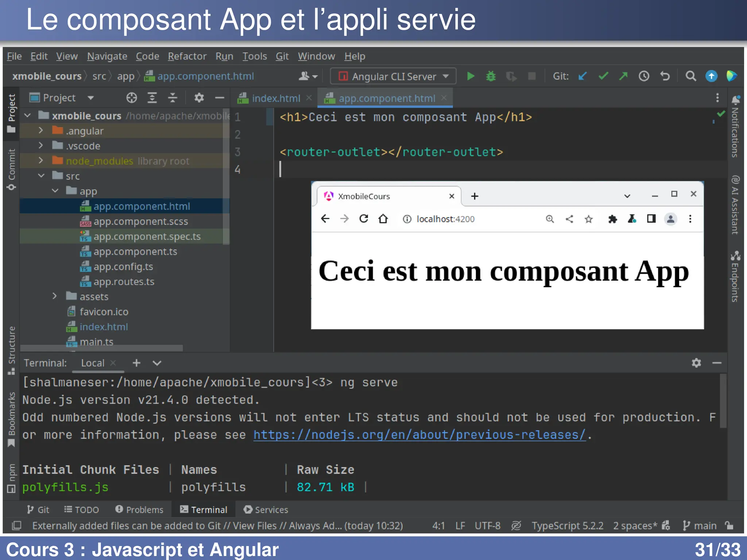Screen dimensions: 747x560
Task: Expand the assets folder
Action: tap(55, 296)
